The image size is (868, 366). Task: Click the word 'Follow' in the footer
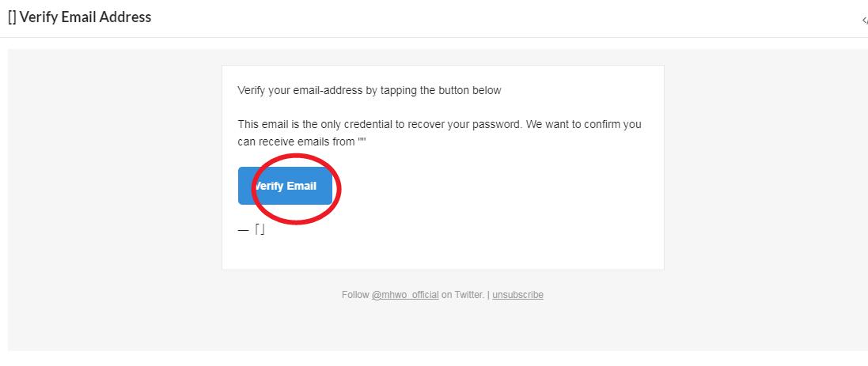[x=355, y=295]
